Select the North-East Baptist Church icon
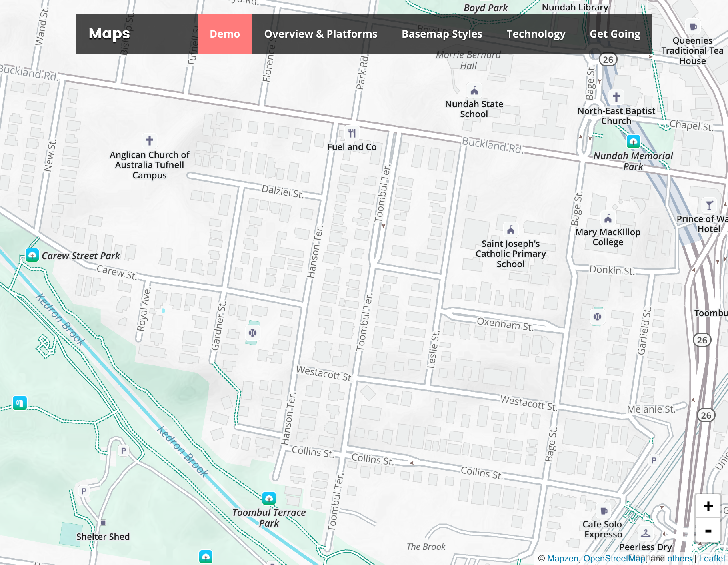This screenshot has width=728, height=565. click(x=616, y=97)
